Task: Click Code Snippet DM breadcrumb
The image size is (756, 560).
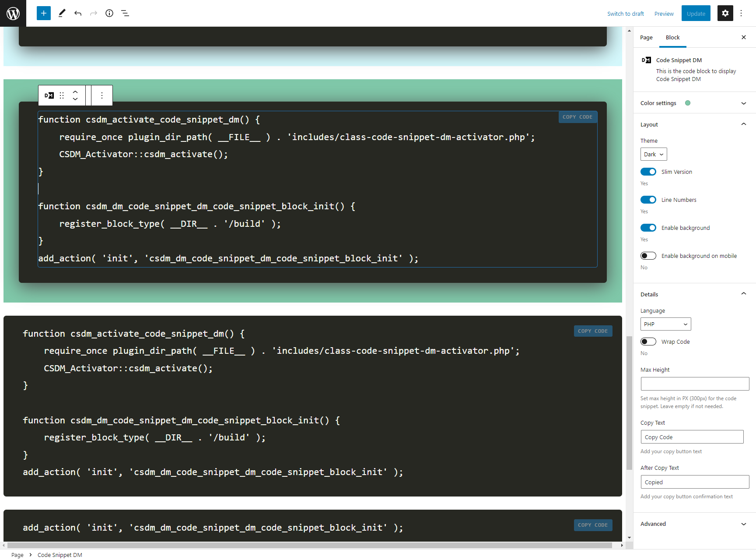Action: coord(60,555)
